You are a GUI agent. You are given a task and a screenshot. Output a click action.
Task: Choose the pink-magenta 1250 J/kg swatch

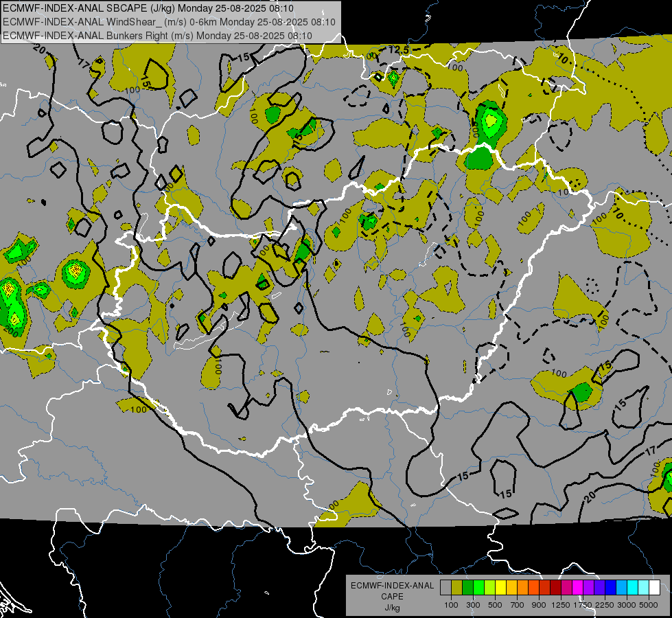566,587
